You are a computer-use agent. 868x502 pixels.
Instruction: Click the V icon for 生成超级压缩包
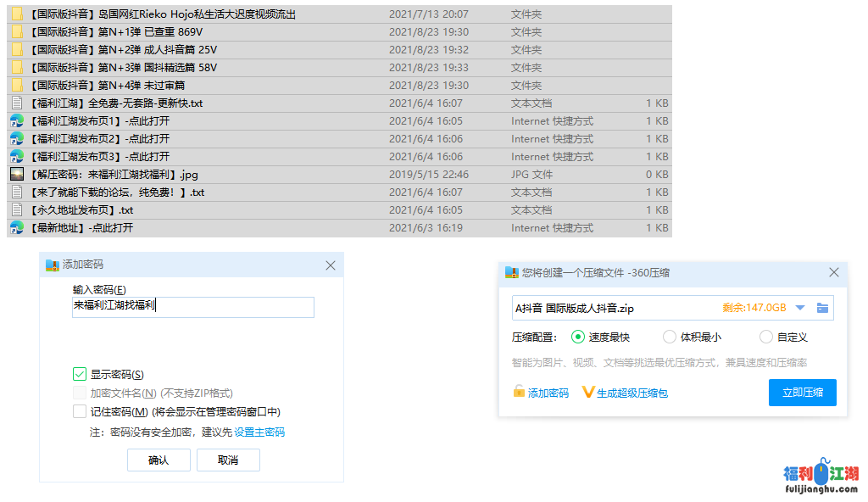pos(588,393)
